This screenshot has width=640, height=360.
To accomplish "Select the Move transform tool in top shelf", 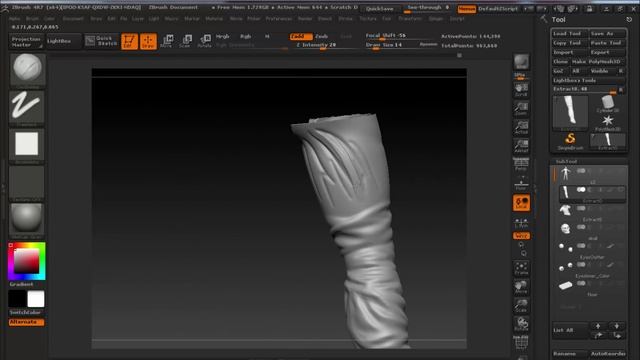I will click(x=167, y=41).
